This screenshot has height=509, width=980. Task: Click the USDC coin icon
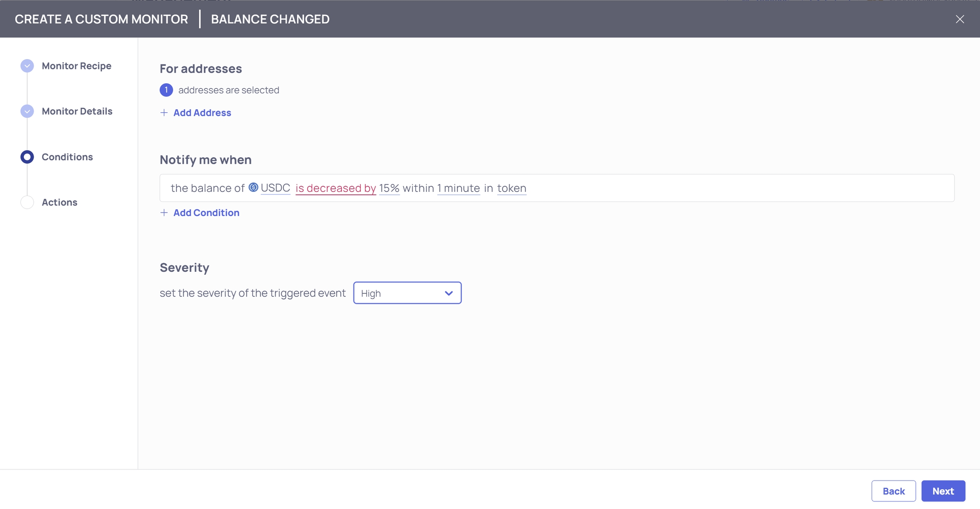253,188
